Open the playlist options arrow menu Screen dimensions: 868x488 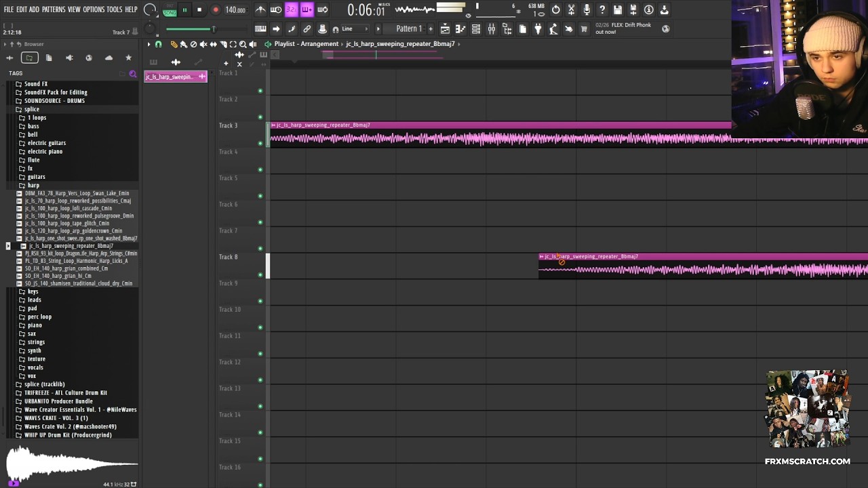(x=149, y=44)
